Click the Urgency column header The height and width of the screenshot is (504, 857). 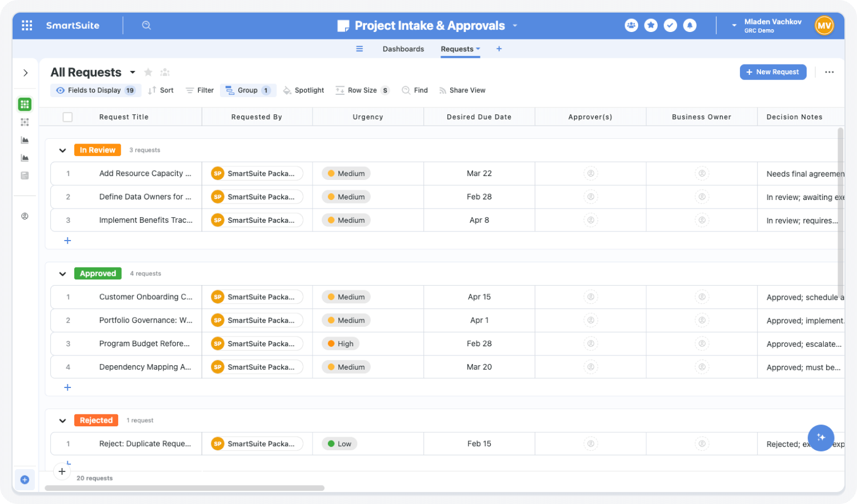click(x=368, y=117)
